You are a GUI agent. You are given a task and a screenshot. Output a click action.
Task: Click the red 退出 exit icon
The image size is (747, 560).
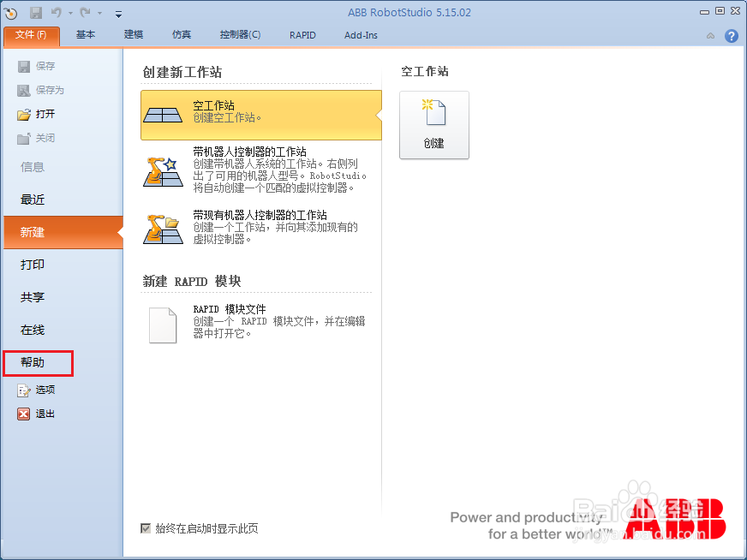[24, 414]
